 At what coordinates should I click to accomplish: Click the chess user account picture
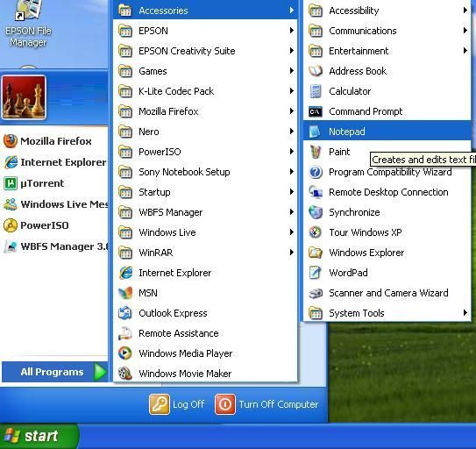pyautogui.click(x=24, y=97)
